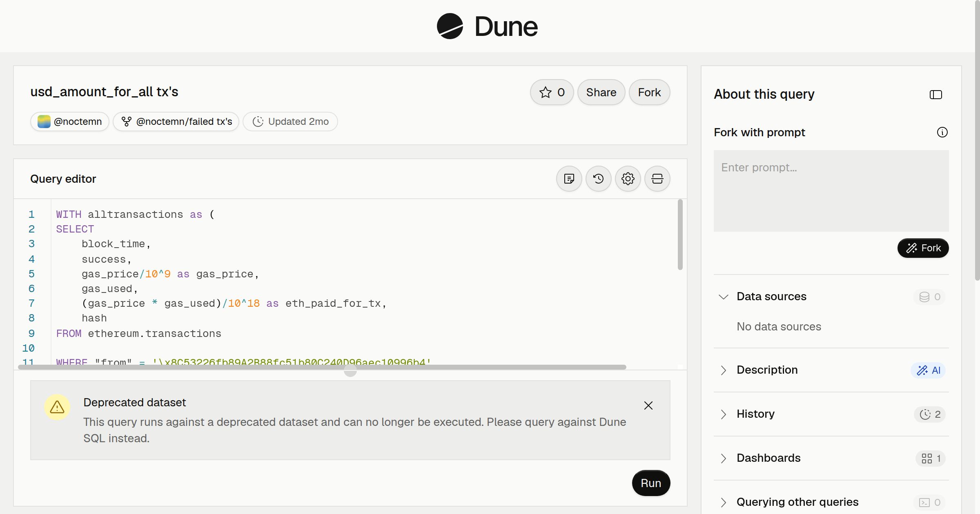Click the query title usd_amount_for_all tx's
980x514 pixels.
click(104, 92)
